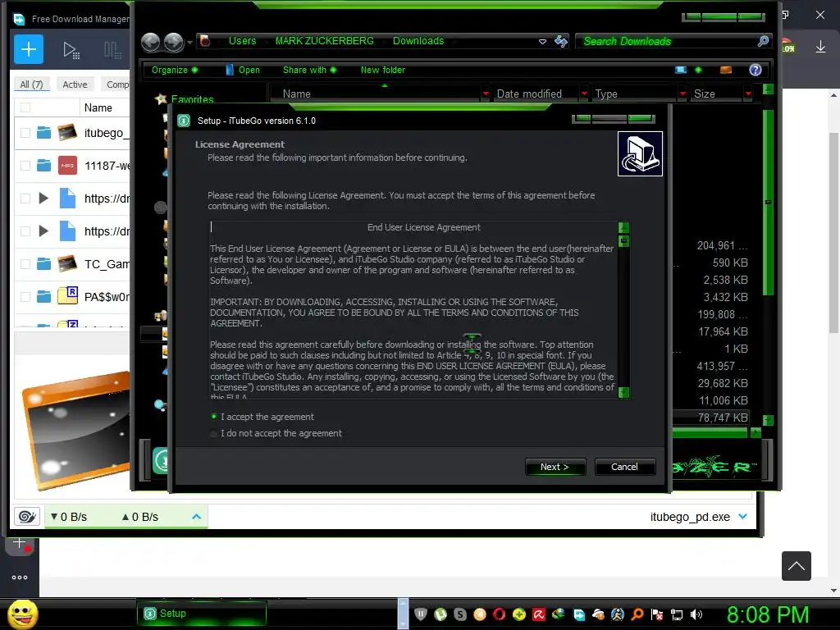Click the Next > button

tap(555, 467)
